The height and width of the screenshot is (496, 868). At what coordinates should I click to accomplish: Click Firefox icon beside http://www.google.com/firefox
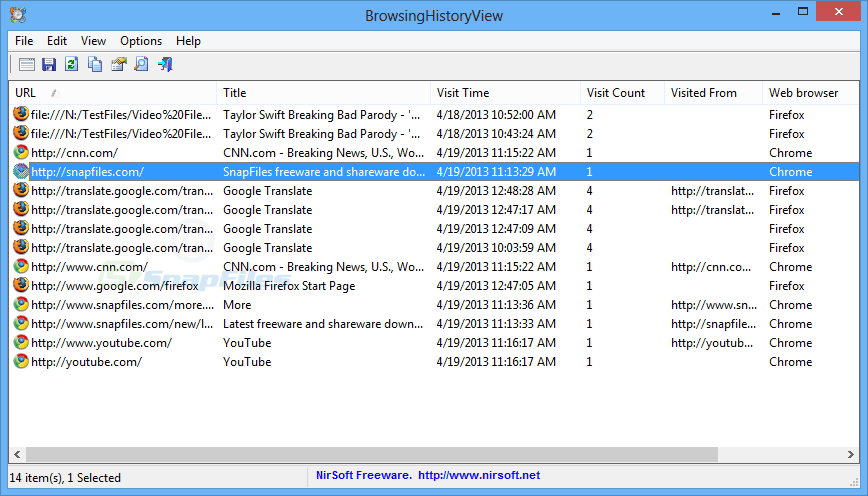(21, 285)
